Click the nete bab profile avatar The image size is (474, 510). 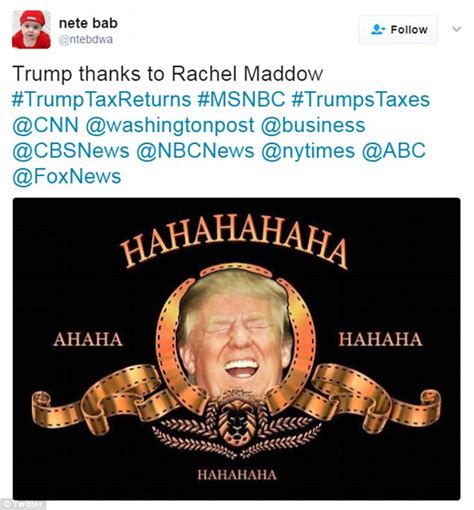(x=31, y=29)
